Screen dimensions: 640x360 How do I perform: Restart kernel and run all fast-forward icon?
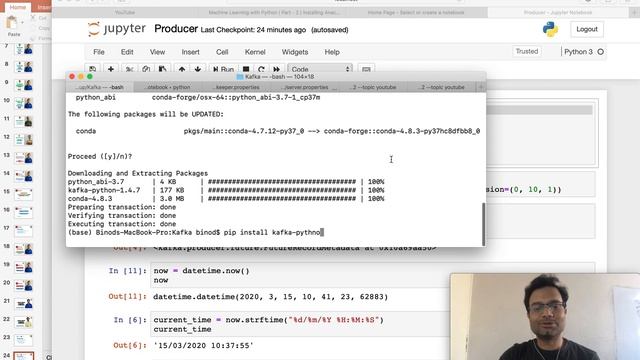point(277,69)
